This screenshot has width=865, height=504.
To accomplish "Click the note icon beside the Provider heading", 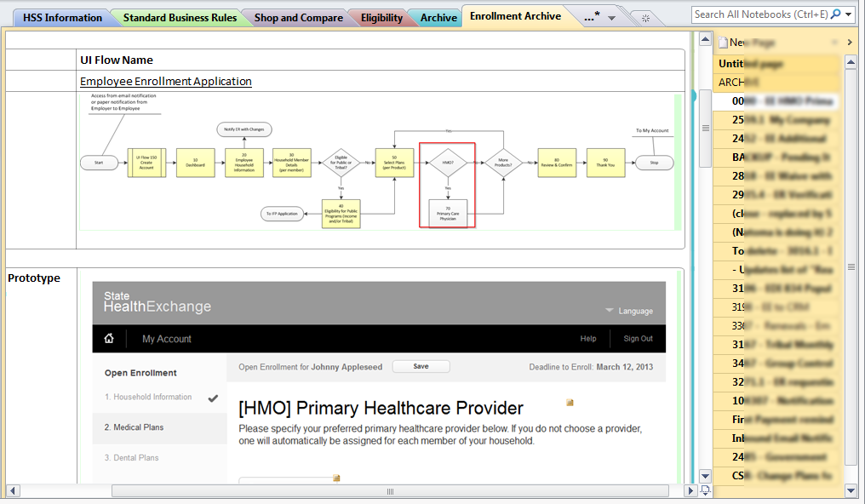I will pyautogui.click(x=570, y=403).
